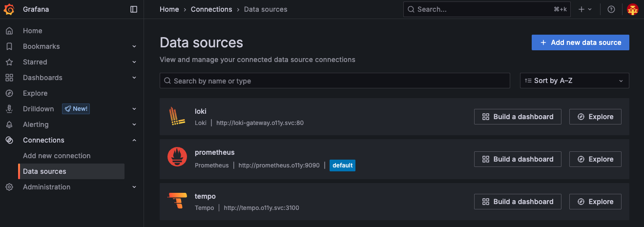Click the New! badge next to Drilldown
644x227 pixels.
click(x=76, y=109)
